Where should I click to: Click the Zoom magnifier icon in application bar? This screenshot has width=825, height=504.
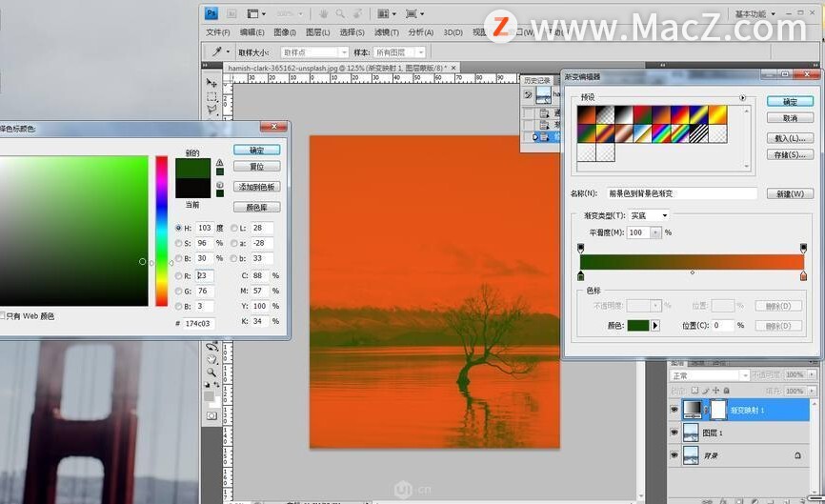[340, 13]
